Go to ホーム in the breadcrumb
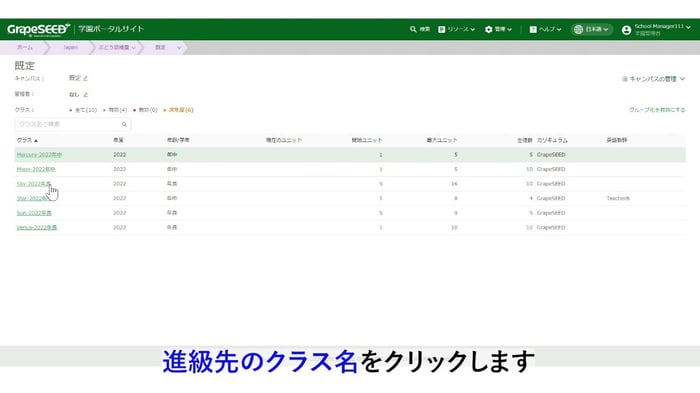 pos(25,47)
